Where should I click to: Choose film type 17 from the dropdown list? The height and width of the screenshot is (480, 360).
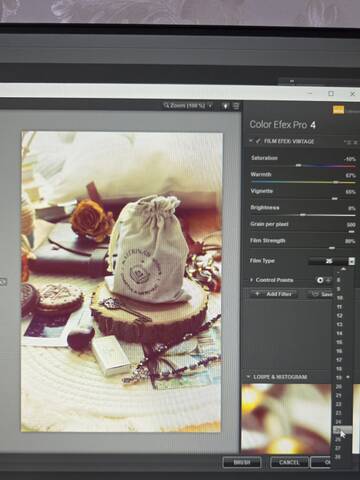click(x=339, y=360)
